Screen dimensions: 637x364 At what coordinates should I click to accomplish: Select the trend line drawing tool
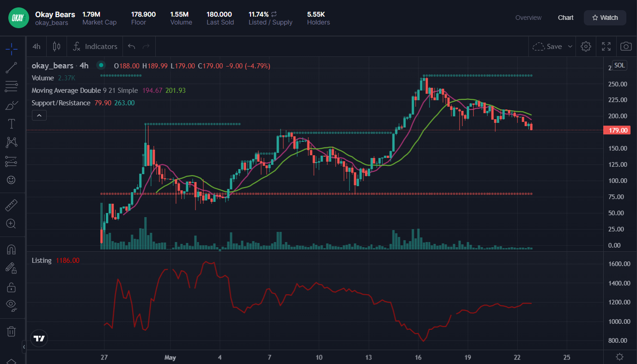(x=12, y=67)
